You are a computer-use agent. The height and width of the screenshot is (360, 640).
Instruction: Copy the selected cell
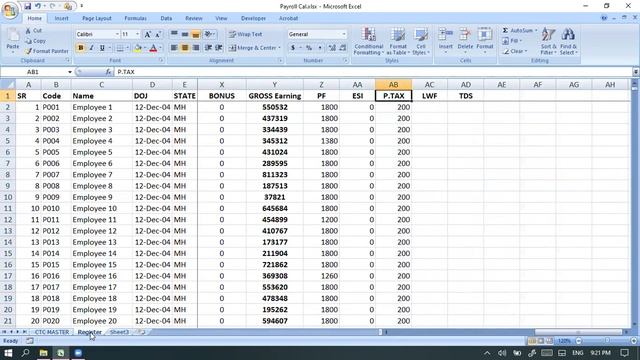35,41
